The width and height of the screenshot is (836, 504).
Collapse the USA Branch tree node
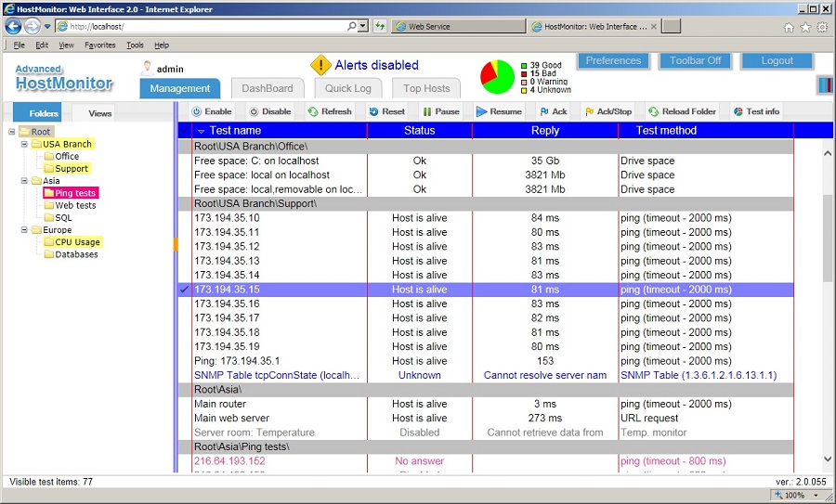[x=24, y=144]
